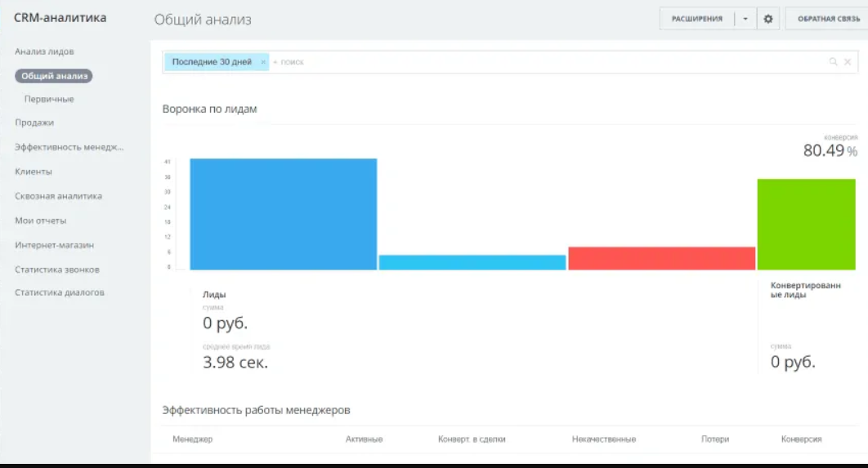
Task: Sort table by Конверсия column header
Action: tap(801, 439)
